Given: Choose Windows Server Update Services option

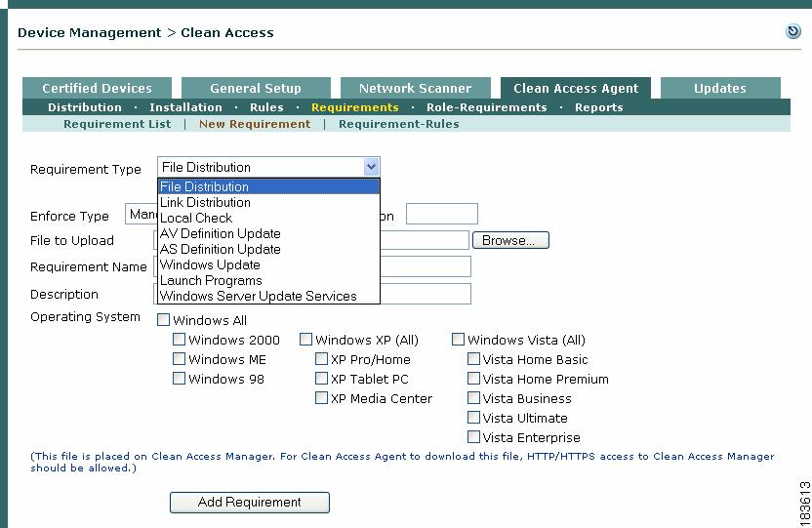Looking at the screenshot, I should (x=268, y=296).
